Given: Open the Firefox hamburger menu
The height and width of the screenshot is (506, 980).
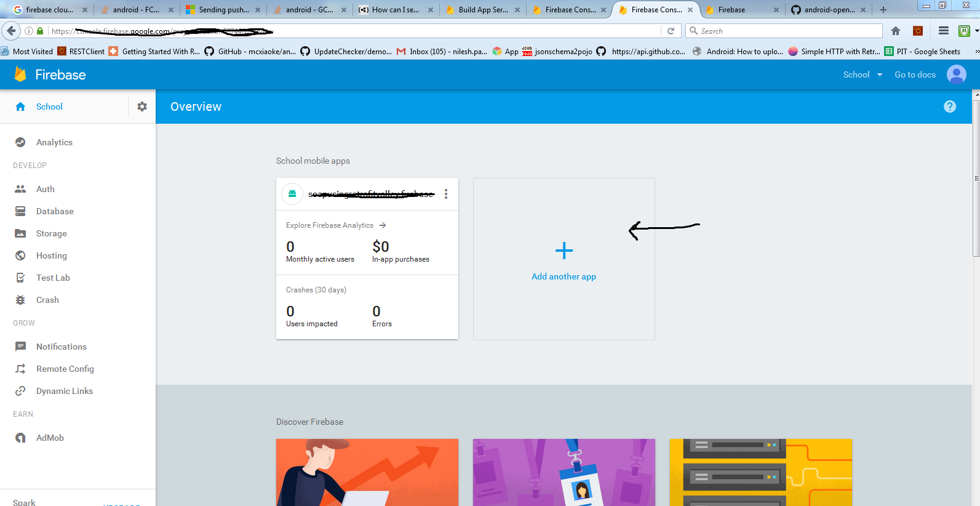Looking at the screenshot, I should 944,31.
